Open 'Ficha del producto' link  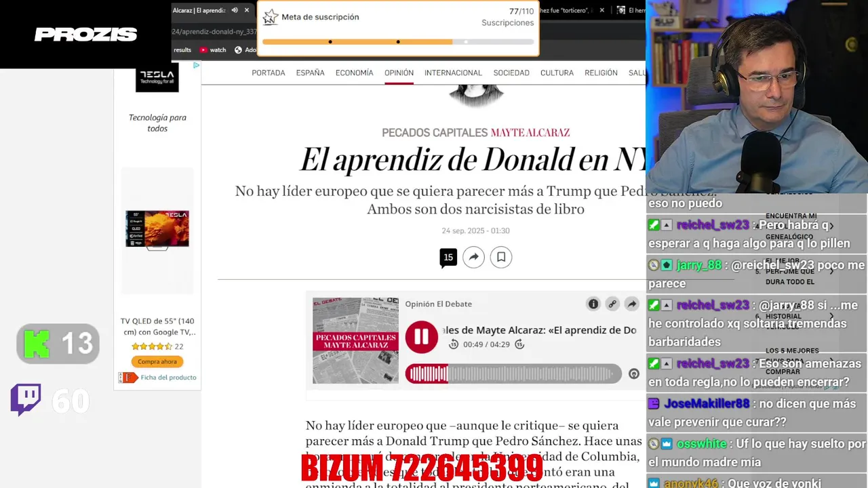point(168,378)
